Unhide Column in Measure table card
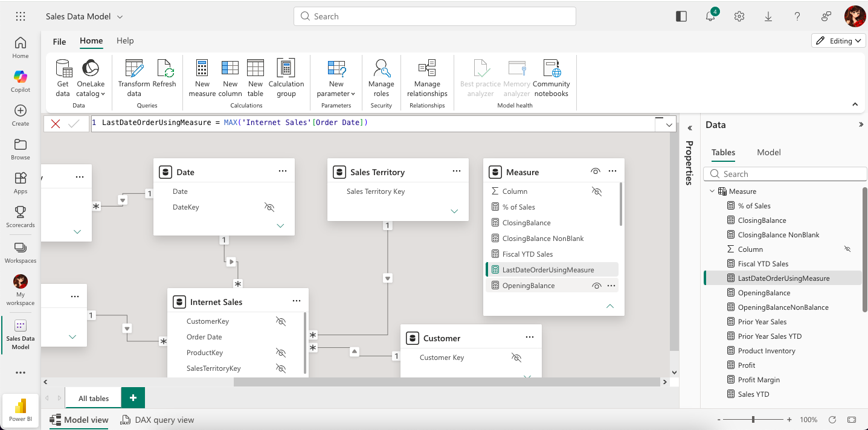The image size is (868, 430). click(597, 191)
